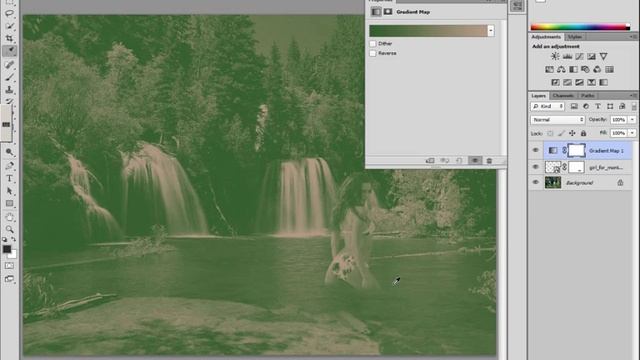Open the Adjustments panel flyout menu
The height and width of the screenshot is (360, 640).
(x=633, y=37)
